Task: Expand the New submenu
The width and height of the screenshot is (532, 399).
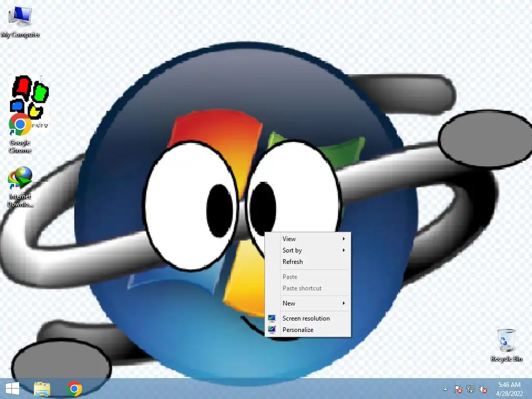Action: [308, 303]
